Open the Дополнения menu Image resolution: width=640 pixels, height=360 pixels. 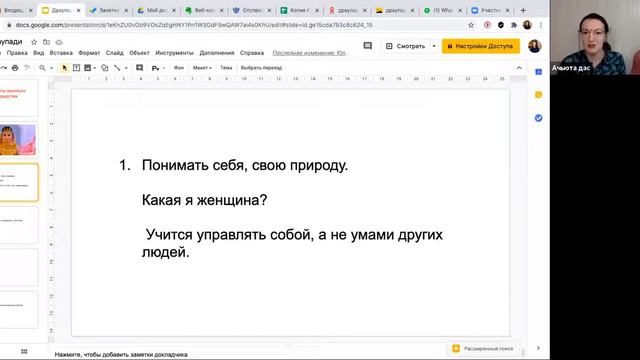tap(217, 53)
